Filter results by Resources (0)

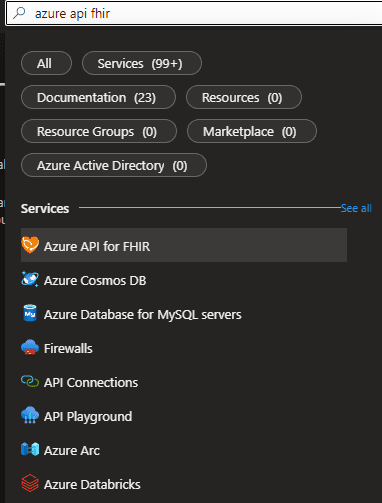[x=244, y=97]
